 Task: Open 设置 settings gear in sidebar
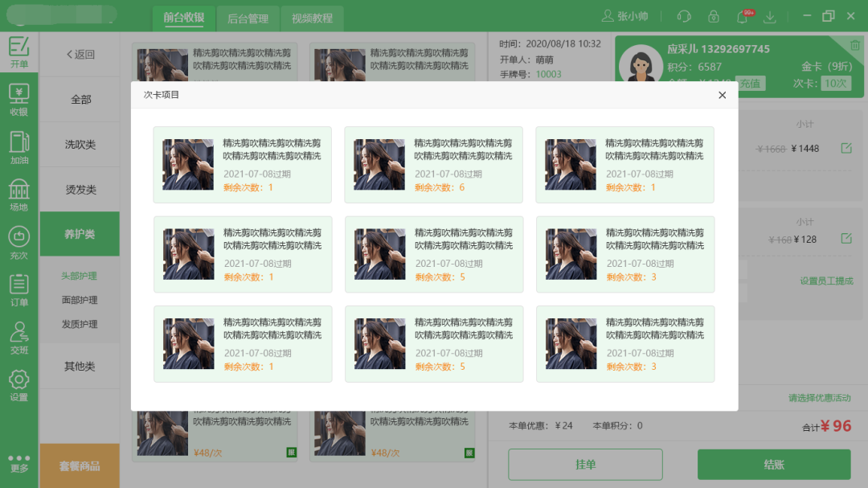[18, 384]
